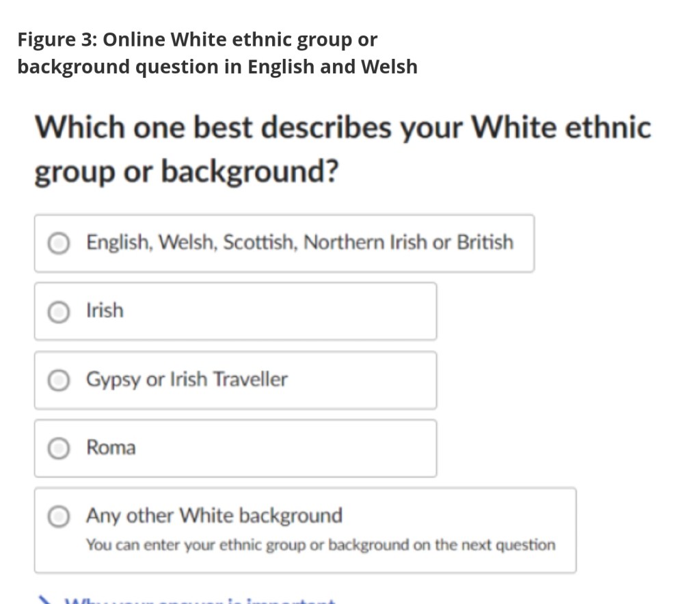Screen dimensions: 700x604
Task: Click the 'Gypsy or Irish Traveller' label text
Action: coord(187,380)
